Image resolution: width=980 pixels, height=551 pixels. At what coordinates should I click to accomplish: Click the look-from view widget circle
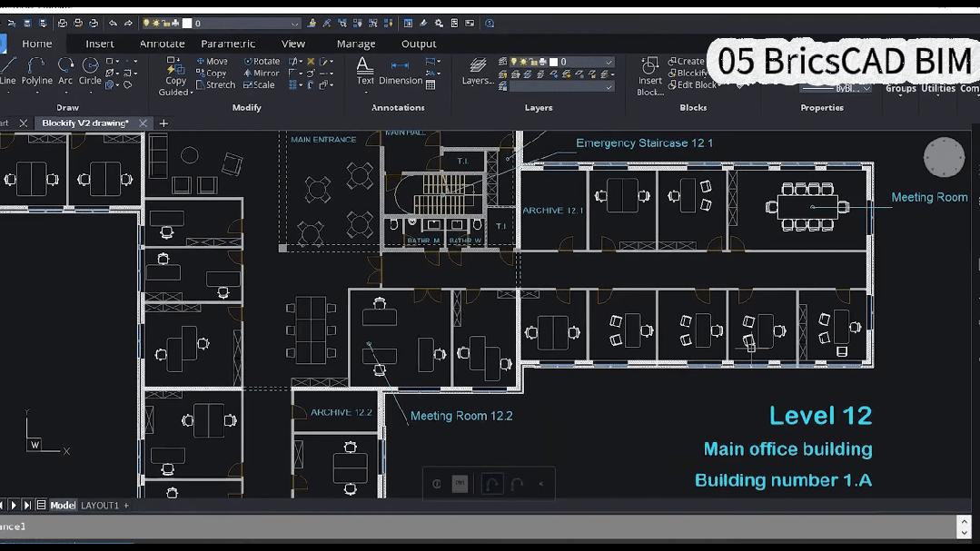point(944,157)
